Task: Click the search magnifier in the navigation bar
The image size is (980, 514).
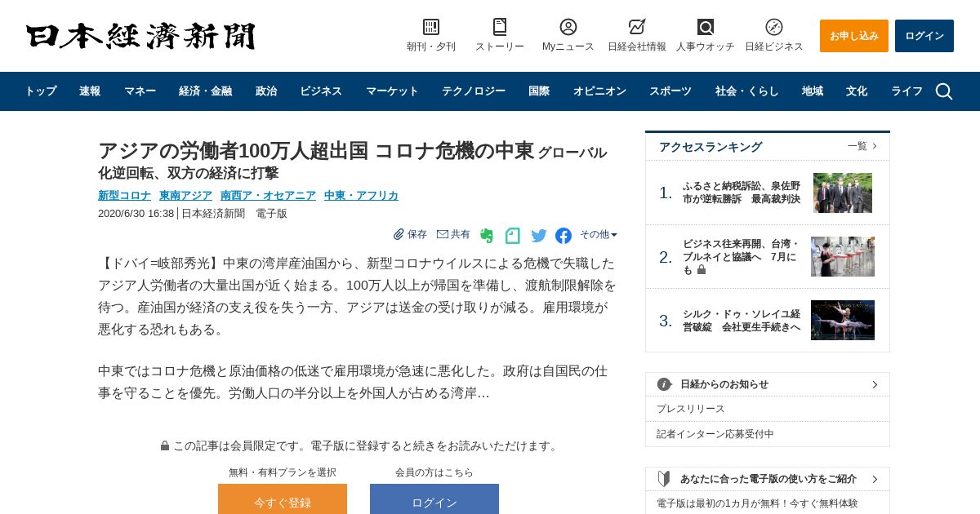Action: coord(944,91)
